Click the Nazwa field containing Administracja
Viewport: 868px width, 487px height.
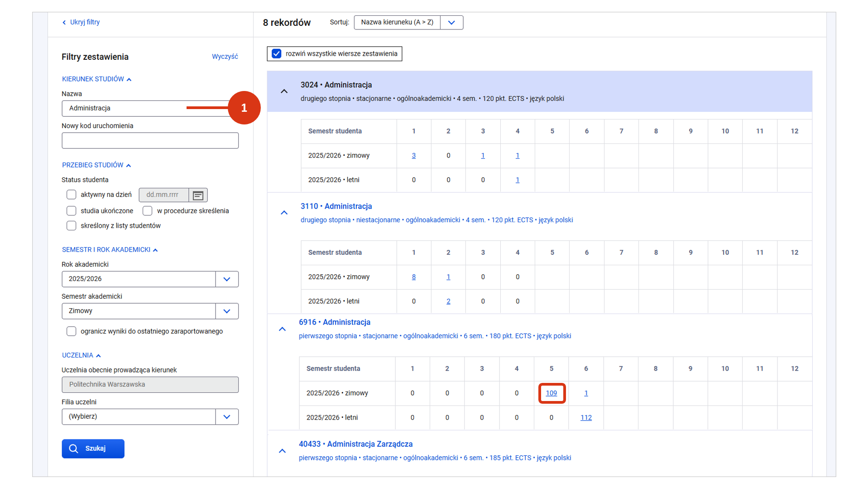[150, 109]
